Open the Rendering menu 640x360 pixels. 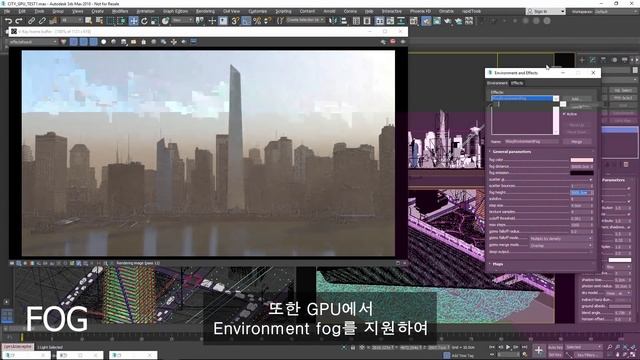pos(205,11)
